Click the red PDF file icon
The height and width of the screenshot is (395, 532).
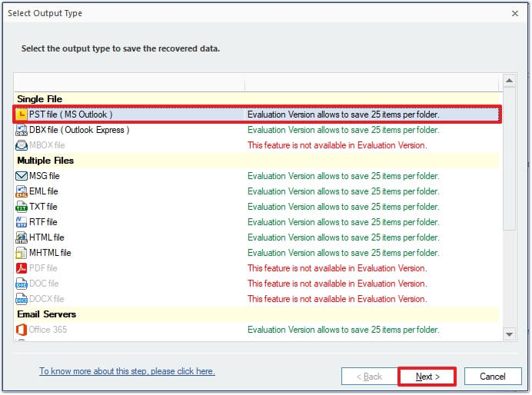[22, 268]
